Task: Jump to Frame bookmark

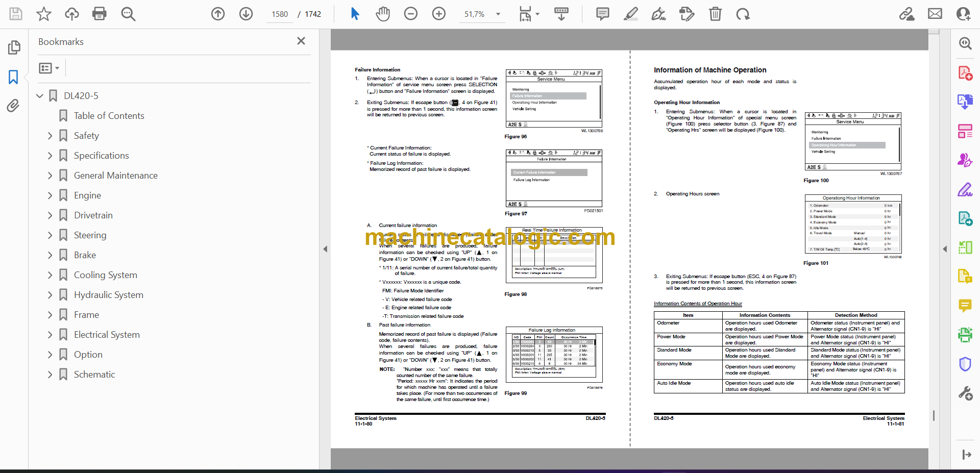Action: click(x=86, y=315)
